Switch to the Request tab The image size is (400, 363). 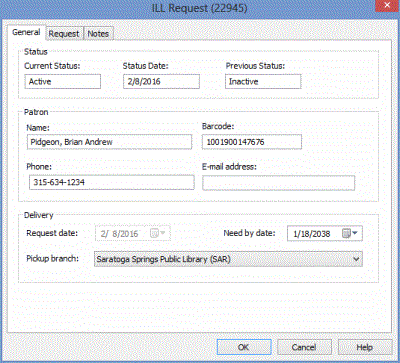64,34
